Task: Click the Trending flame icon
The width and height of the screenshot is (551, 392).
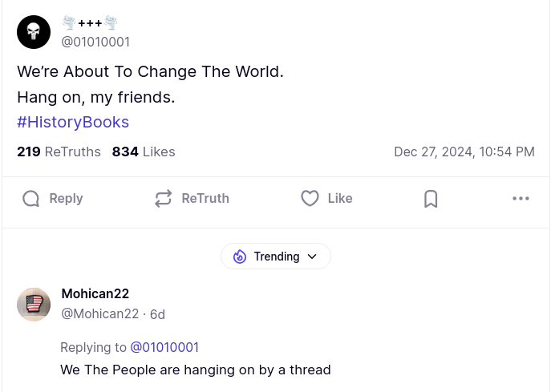Action: point(240,257)
